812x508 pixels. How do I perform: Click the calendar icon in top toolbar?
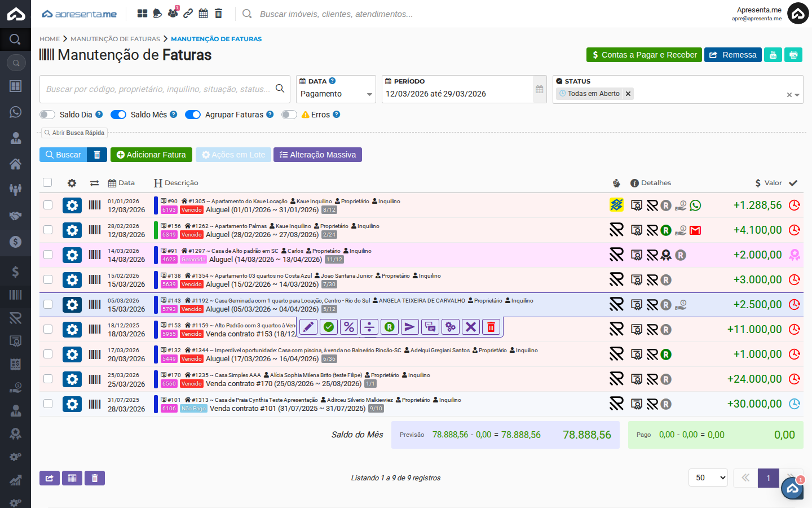[x=203, y=14]
